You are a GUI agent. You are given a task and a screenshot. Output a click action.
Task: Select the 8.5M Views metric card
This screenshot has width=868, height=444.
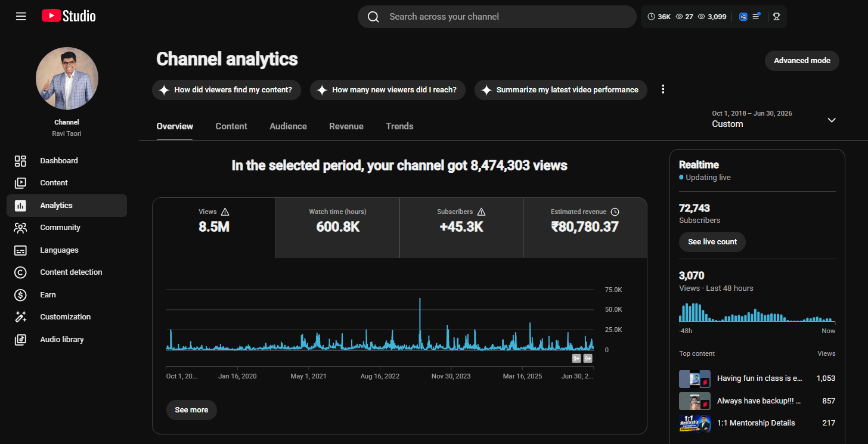point(214,228)
